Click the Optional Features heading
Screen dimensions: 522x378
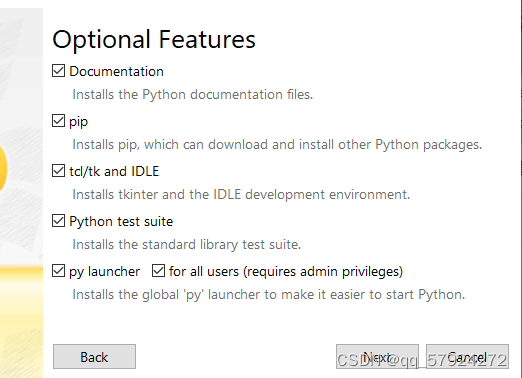click(154, 40)
